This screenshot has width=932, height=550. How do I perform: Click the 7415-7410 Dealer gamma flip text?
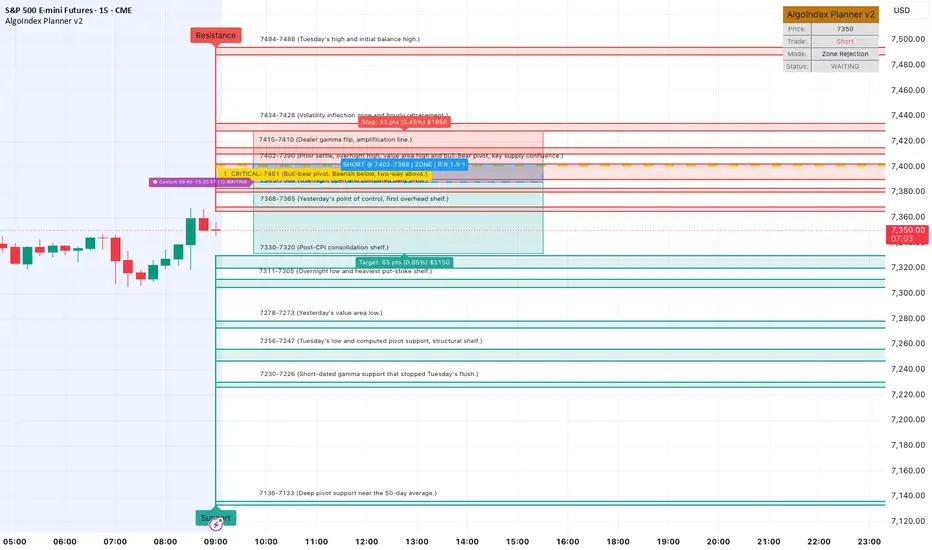coord(335,139)
